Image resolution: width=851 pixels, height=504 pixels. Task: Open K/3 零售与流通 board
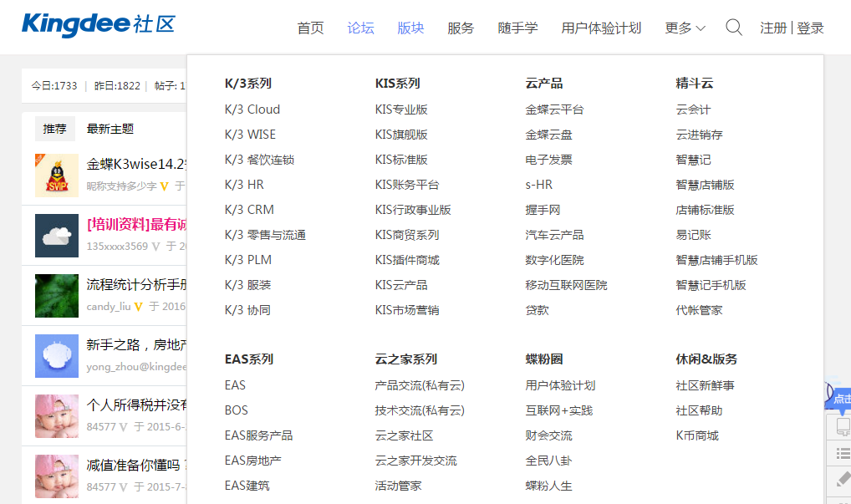tap(265, 235)
